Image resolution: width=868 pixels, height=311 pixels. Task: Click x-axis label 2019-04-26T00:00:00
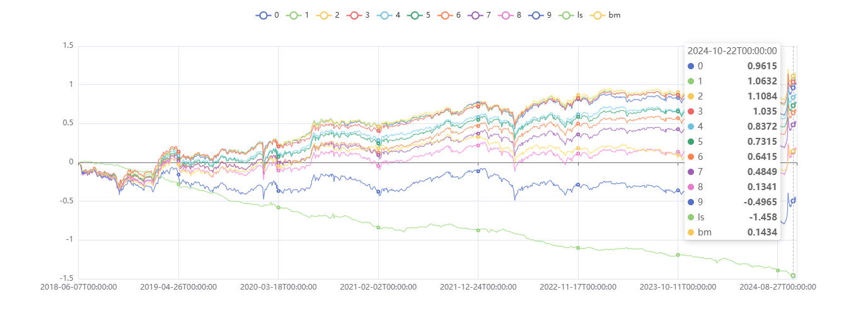pyautogui.click(x=178, y=287)
